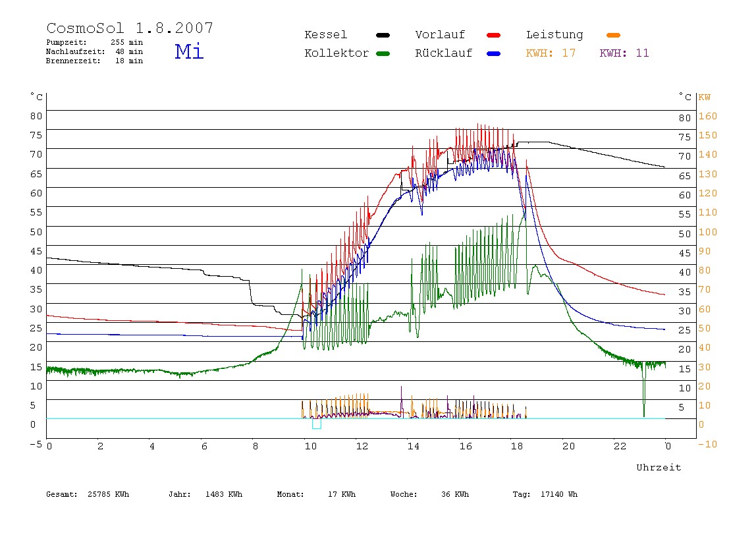Click the green collector spike near hour 23
756x535 pixels.
click(643, 389)
